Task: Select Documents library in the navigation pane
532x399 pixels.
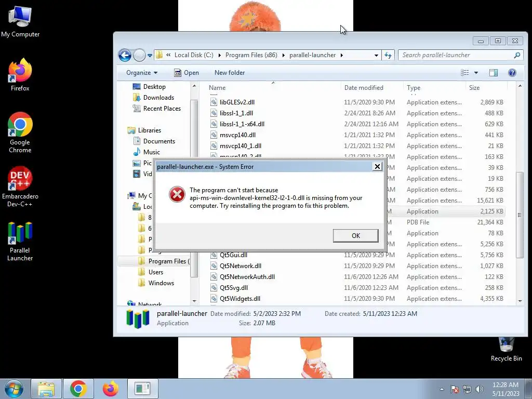Action: [154, 141]
